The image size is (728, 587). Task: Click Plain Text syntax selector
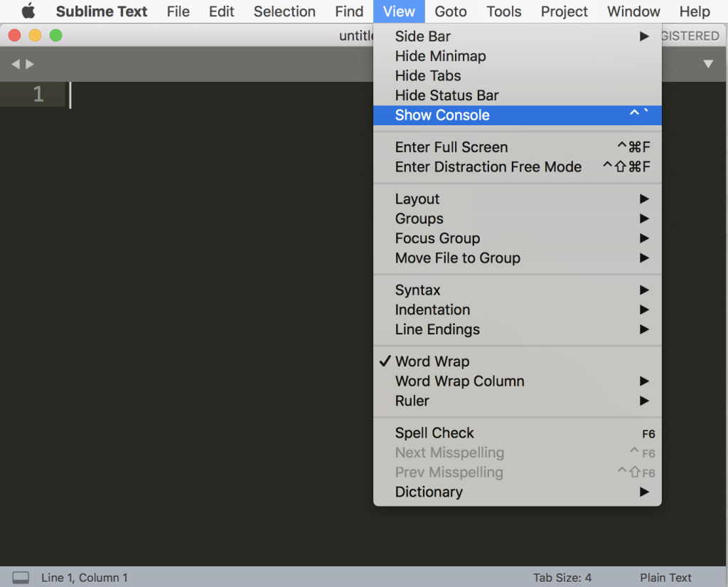point(665,578)
